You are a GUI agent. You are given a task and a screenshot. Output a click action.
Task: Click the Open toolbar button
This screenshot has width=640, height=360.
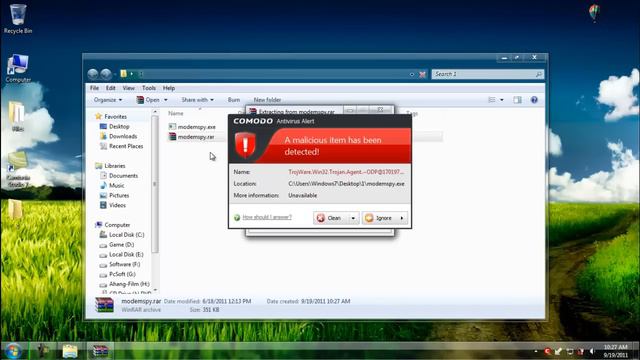coord(148,100)
